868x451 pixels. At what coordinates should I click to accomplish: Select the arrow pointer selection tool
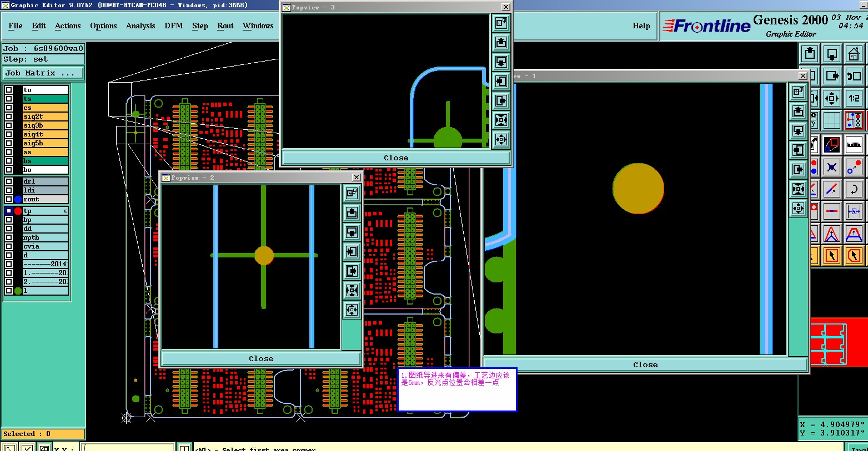831,256
